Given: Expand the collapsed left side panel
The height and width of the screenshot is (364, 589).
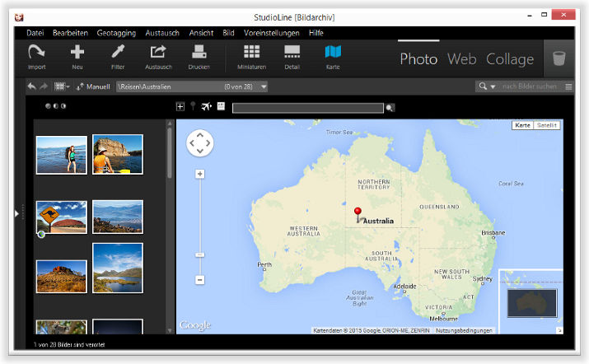Looking at the screenshot, I should point(16,213).
